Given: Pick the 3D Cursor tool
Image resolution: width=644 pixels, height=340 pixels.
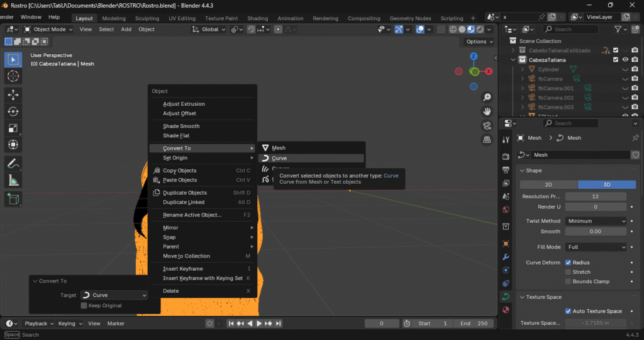Looking at the screenshot, I should (13, 76).
